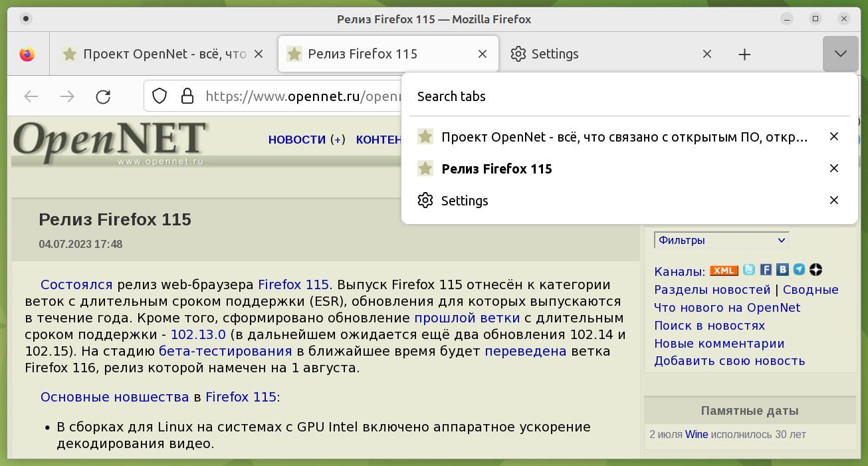Open the XML RSS feed icon
This screenshot has width=868, height=466.
pyautogui.click(x=724, y=270)
